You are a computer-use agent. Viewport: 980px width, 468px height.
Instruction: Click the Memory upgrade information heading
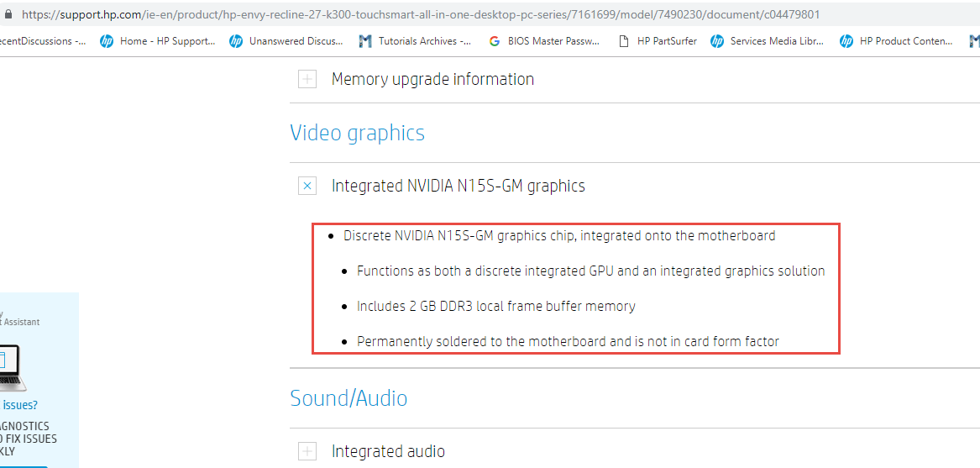[x=432, y=80]
